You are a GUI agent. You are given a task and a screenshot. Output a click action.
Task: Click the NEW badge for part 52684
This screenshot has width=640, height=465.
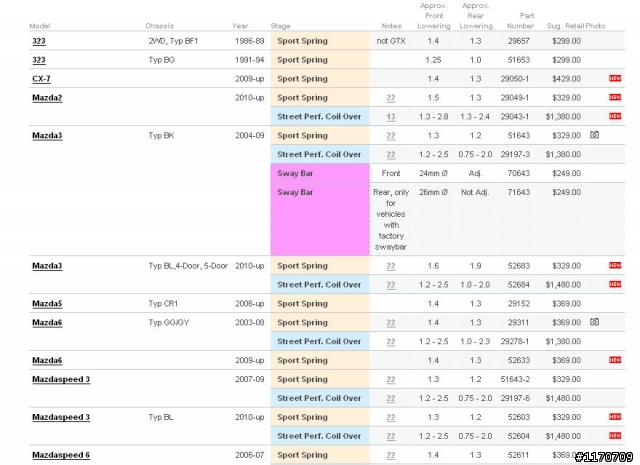(615, 284)
